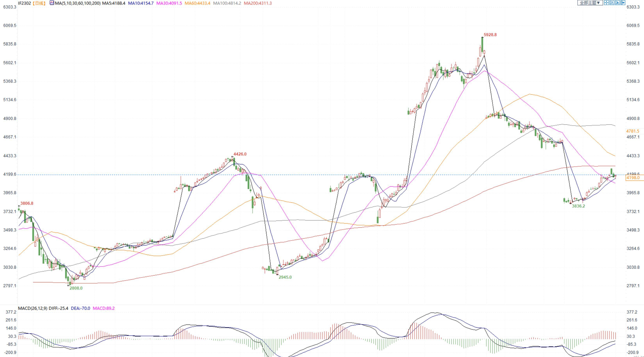Select the red MA200 indicator label
The width and height of the screenshot is (644, 357).
[x=258, y=3]
